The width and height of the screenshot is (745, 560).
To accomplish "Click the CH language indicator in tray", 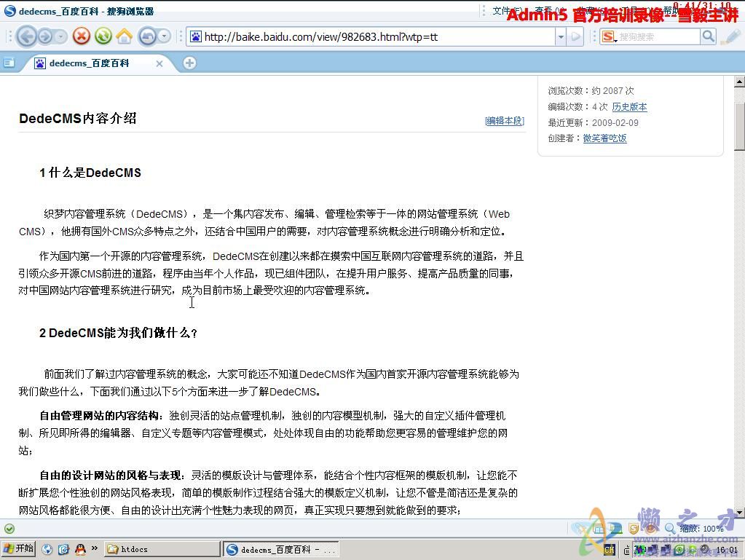I will pos(609,550).
